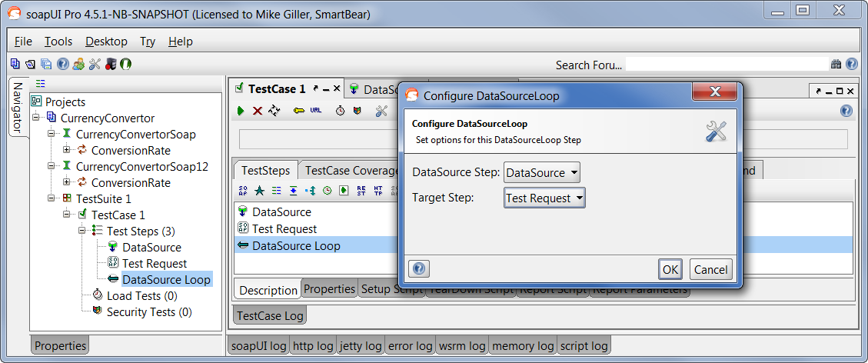Screen dimensions: 868x363
Task: Open the Properties panel at bottom left
Action: click(x=60, y=346)
